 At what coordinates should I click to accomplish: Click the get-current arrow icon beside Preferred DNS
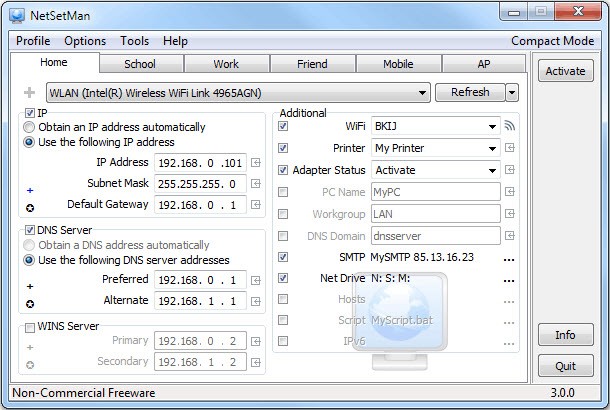[256, 280]
